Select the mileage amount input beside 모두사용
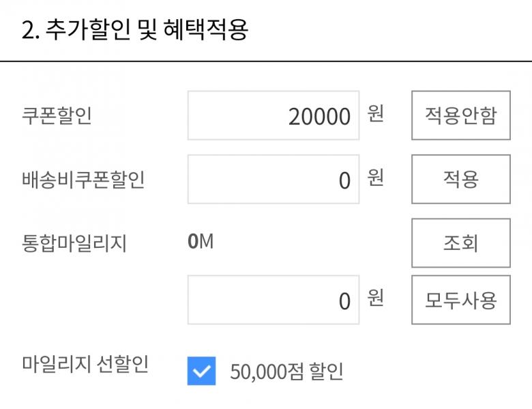 pos(274,300)
